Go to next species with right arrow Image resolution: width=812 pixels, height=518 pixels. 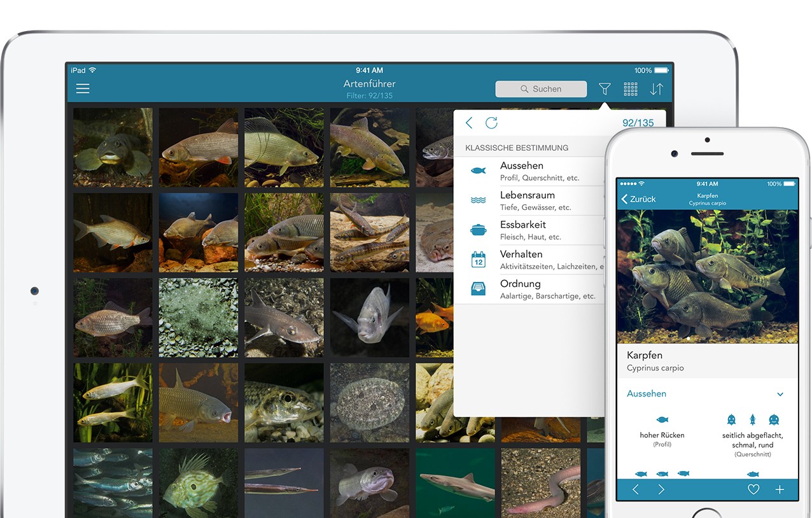[661, 489]
